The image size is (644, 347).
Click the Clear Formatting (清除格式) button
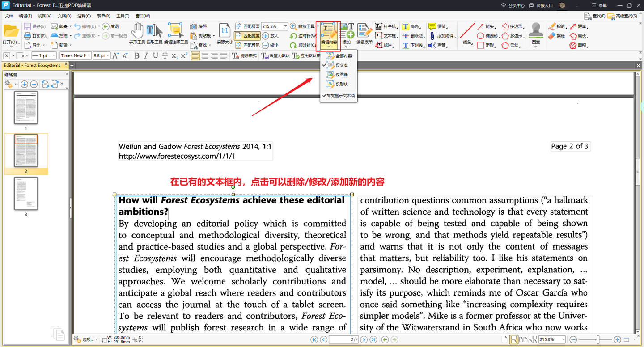coord(244,56)
